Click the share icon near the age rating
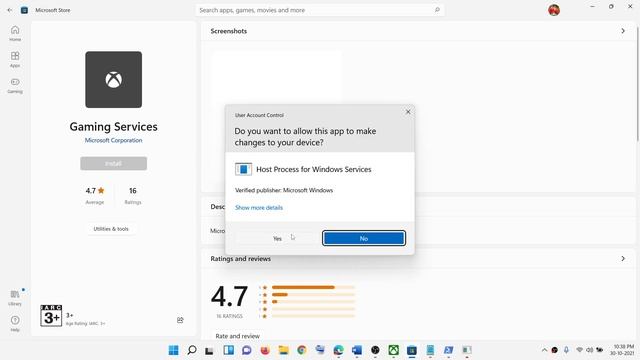Viewport: 640px width, 360px height. click(180, 320)
